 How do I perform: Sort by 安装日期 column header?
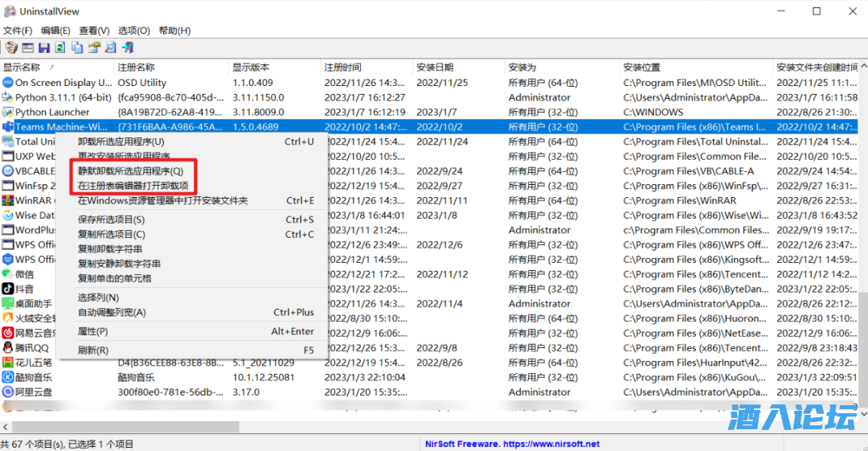[x=458, y=68]
